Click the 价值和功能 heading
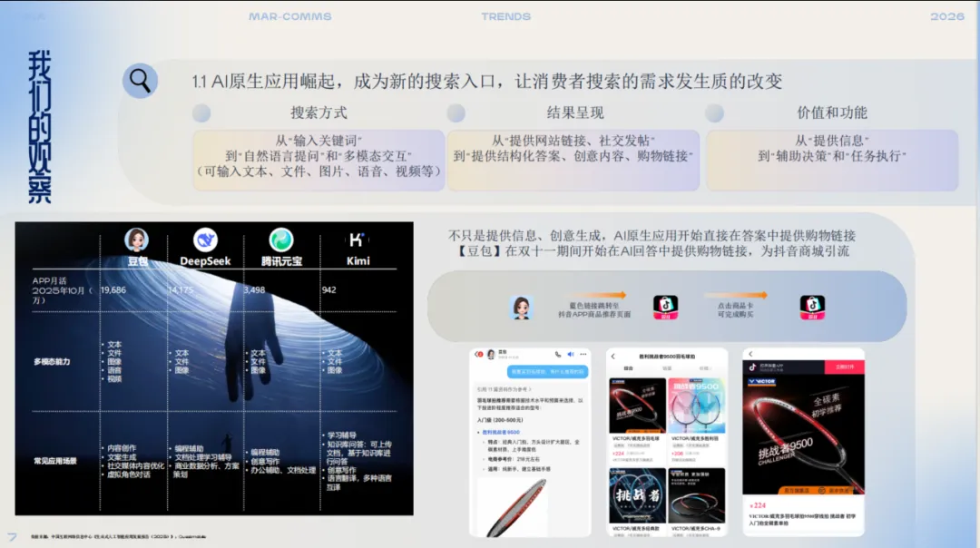This screenshot has width=980, height=548. (x=832, y=113)
